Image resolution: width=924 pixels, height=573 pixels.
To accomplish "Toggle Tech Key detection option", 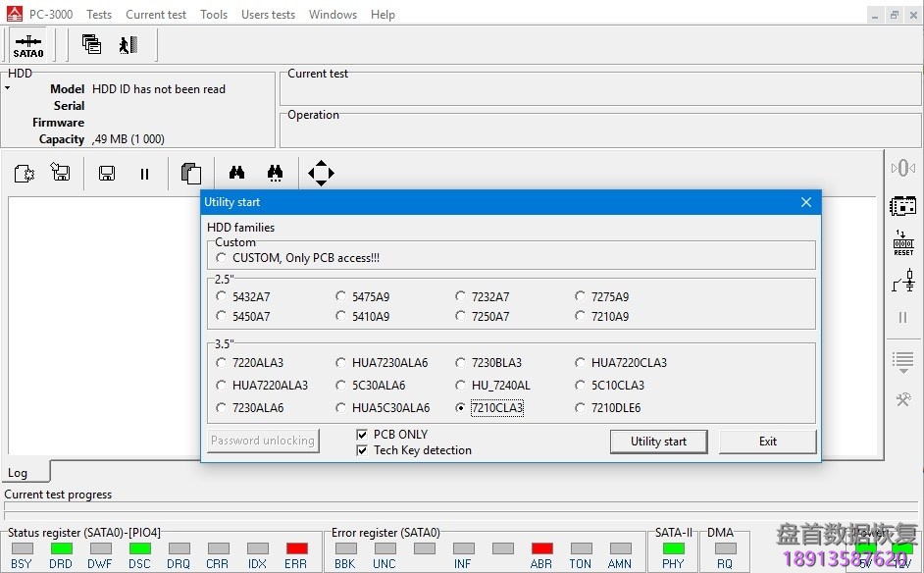I will tap(362, 449).
